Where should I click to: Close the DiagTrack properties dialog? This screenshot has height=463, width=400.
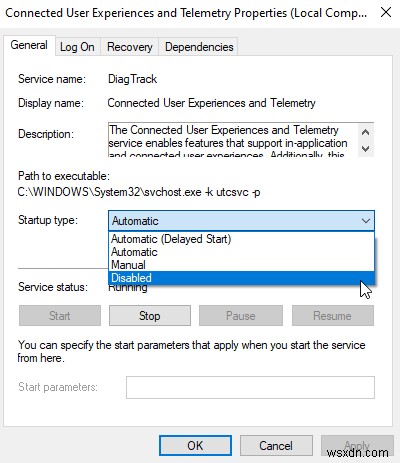tap(386, 13)
